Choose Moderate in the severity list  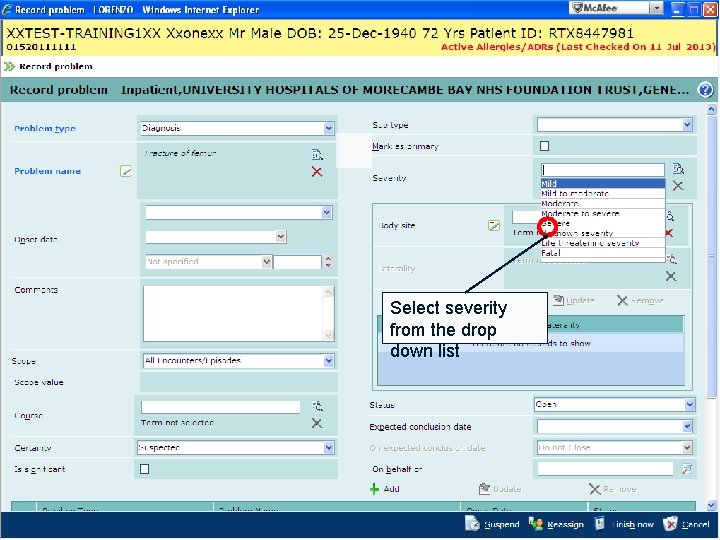coord(603,203)
